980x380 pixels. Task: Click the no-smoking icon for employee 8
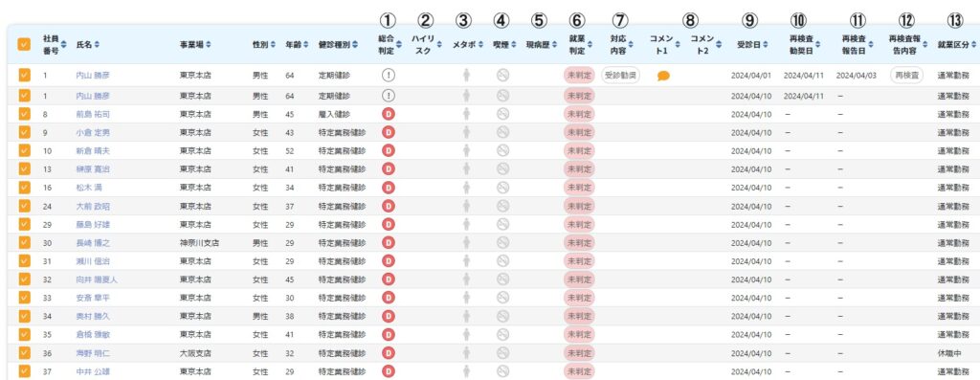pyautogui.click(x=502, y=114)
